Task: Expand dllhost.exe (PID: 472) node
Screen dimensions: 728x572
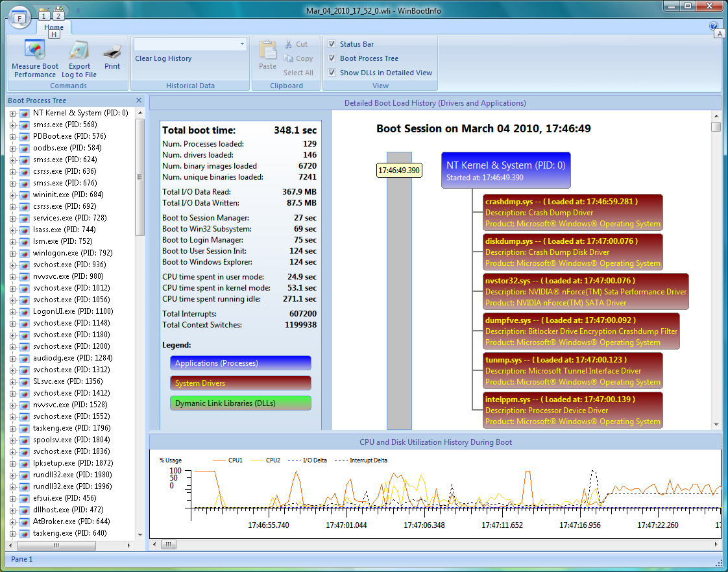Action: coord(12,510)
